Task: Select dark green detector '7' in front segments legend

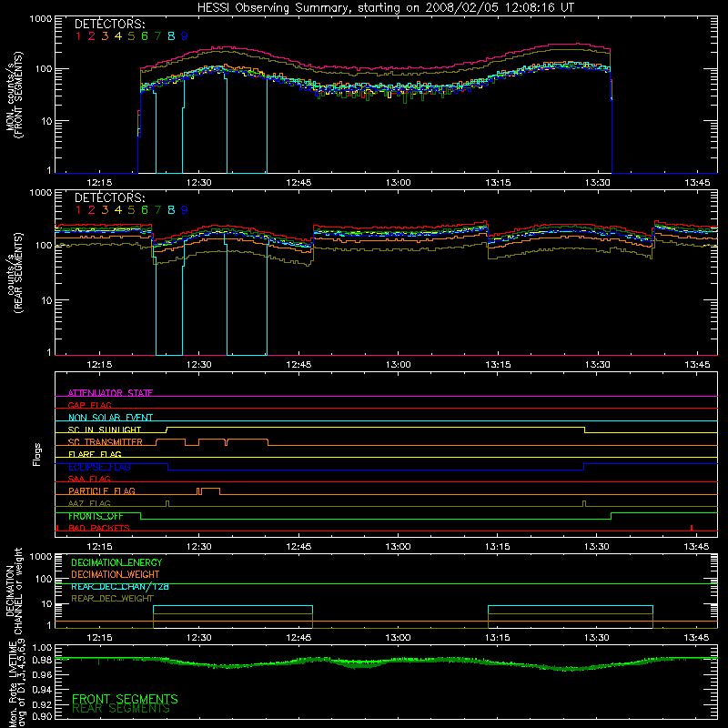Action: coord(157,36)
